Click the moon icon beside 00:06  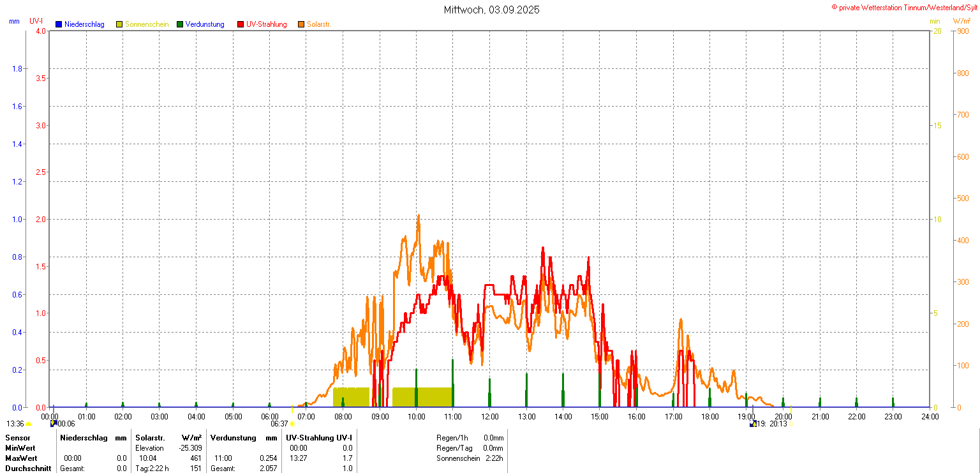click(x=54, y=423)
